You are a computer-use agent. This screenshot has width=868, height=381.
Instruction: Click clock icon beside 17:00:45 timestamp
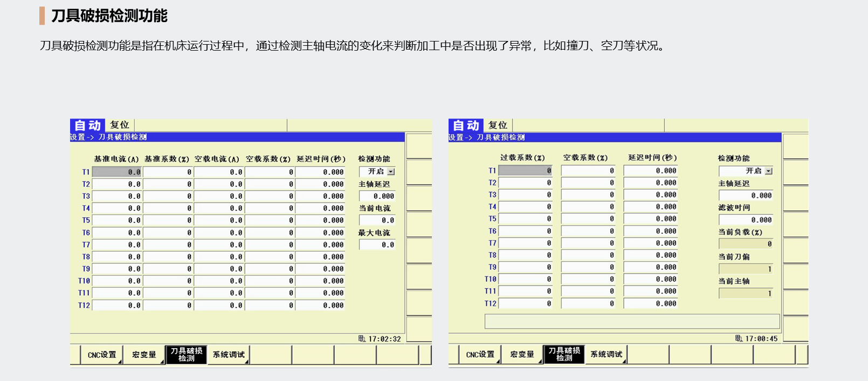click(x=739, y=338)
